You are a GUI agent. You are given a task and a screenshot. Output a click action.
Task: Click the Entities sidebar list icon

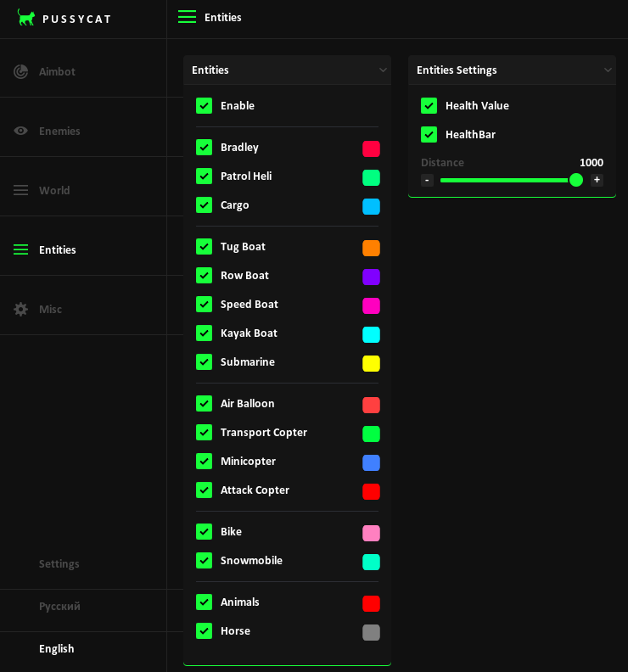(21, 249)
